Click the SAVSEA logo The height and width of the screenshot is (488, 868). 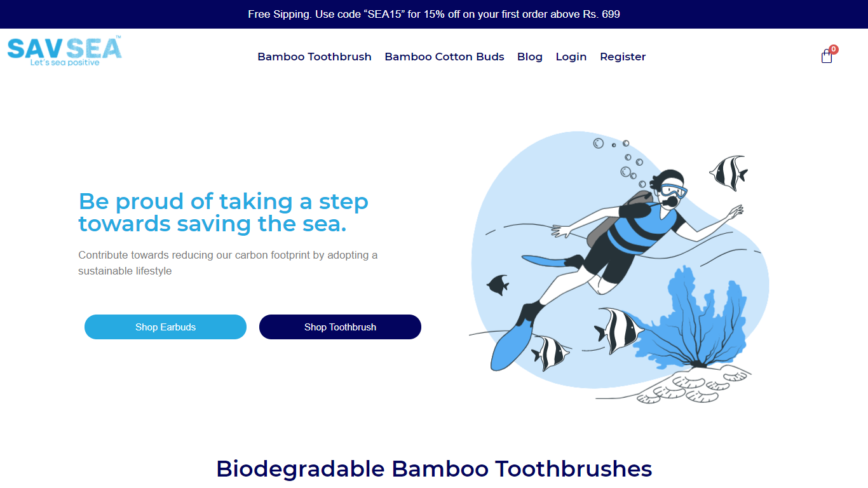pyautogui.click(x=64, y=51)
